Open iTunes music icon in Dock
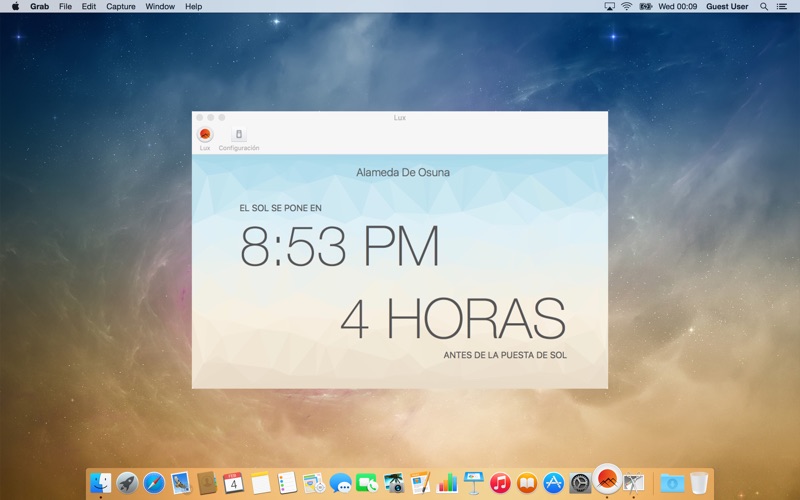Viewport: 800px width, 500px height. coord(501,482)
